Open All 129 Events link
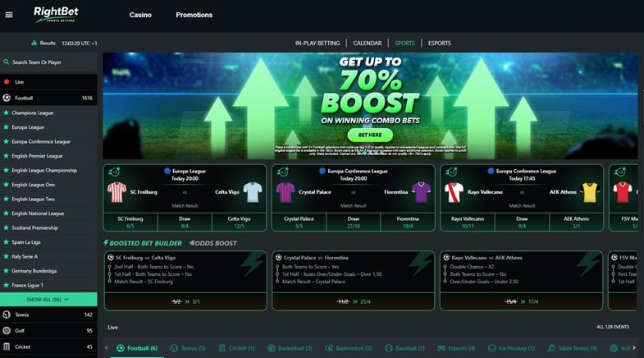The width and height of the screenshot is (644, 358). 613,327
